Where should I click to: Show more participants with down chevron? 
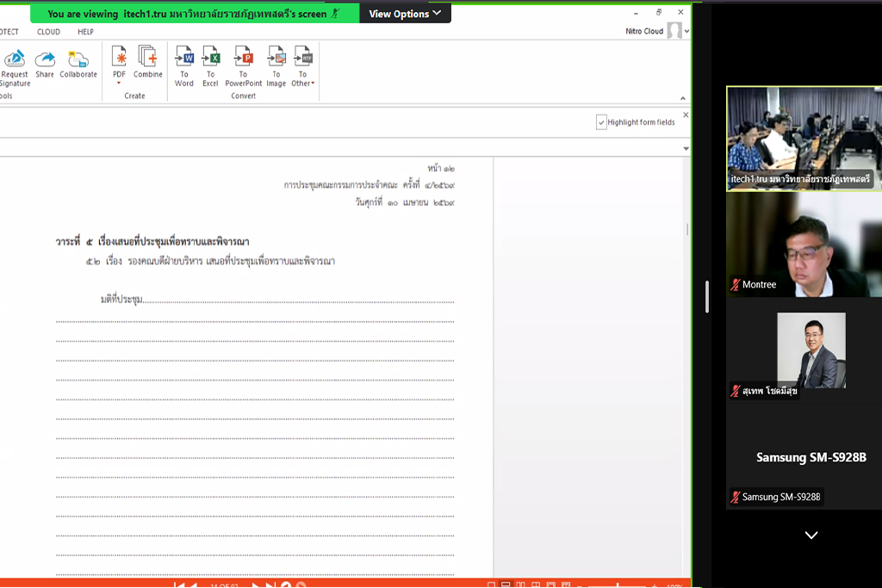click(x=811, y=535)
